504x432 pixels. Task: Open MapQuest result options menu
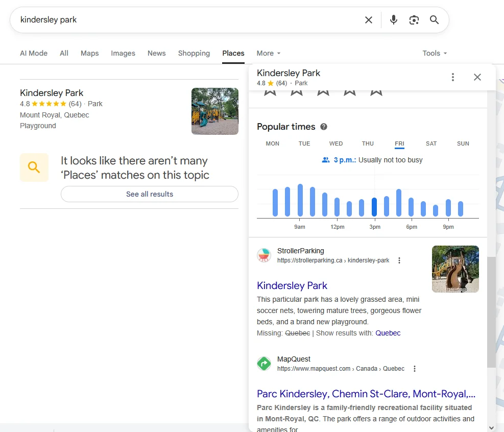coord(415,369)
